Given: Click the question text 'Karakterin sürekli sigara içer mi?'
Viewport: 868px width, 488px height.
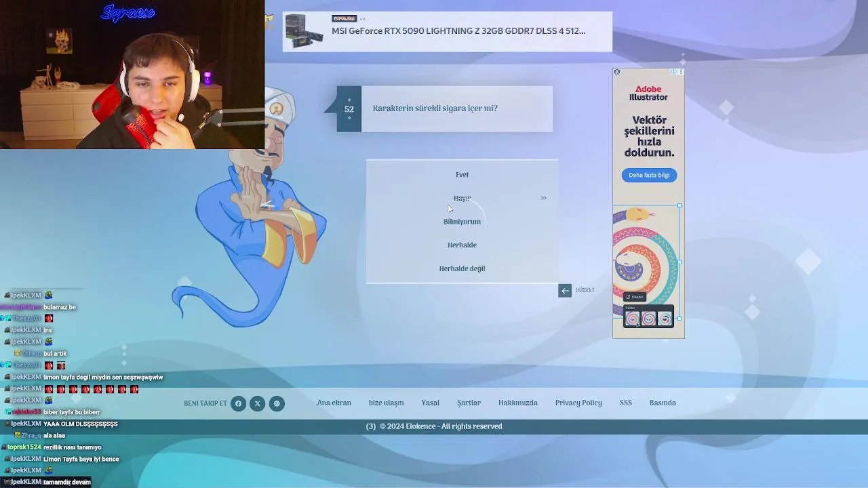Looking at the screenshot, I should tap(435, 108).
